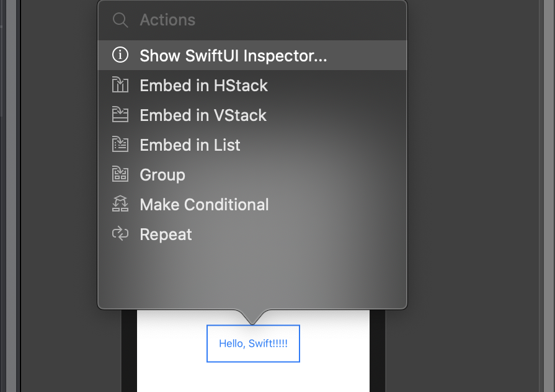
Task: Click the Repeat arrows icon
Action: [x=120, y=234]
